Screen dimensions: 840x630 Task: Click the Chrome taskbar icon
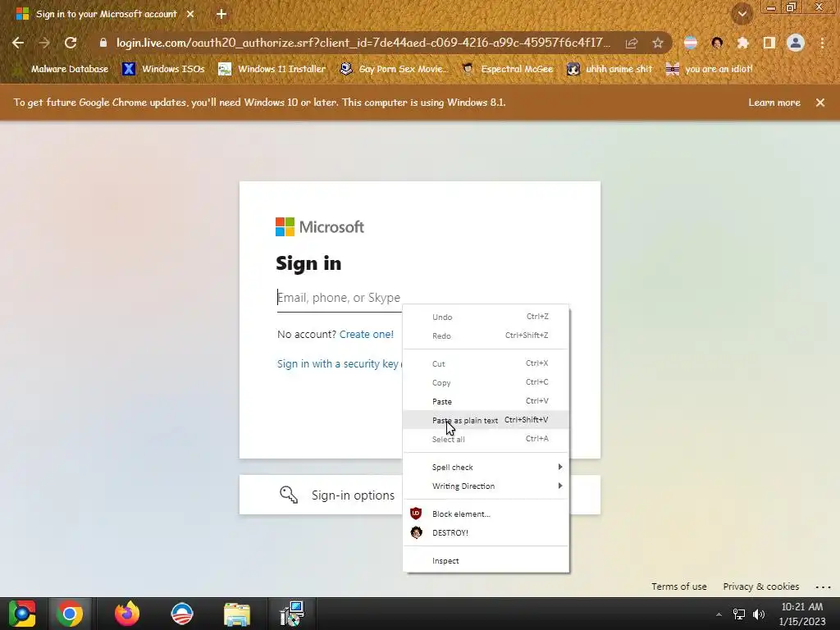(x=71, y=614)
